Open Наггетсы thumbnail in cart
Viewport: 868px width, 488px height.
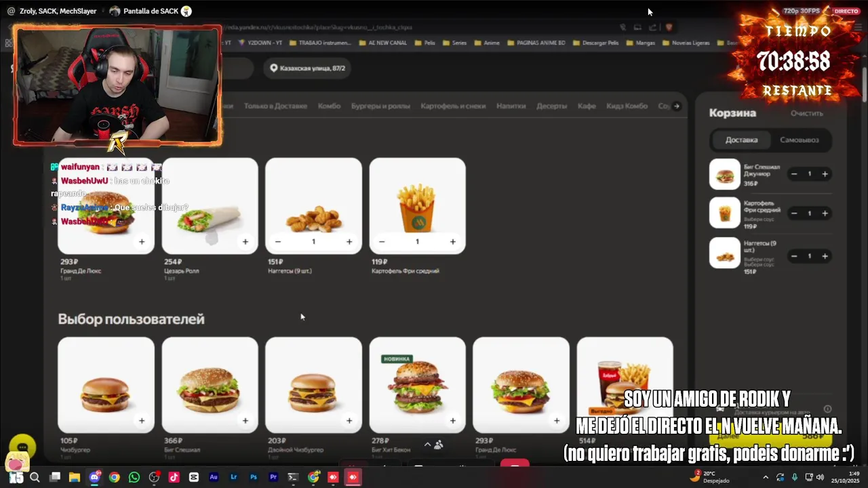[x=725, y=253]
